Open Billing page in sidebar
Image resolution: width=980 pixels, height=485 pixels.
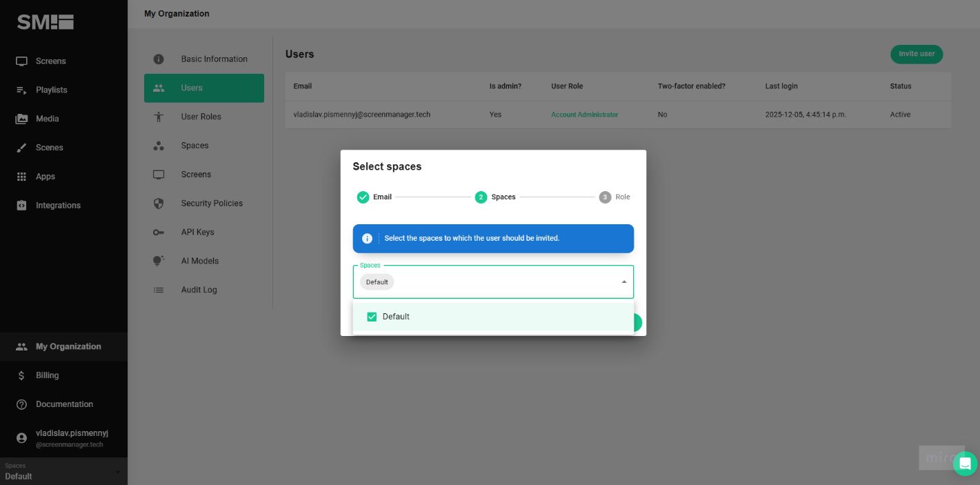(63, 375)
